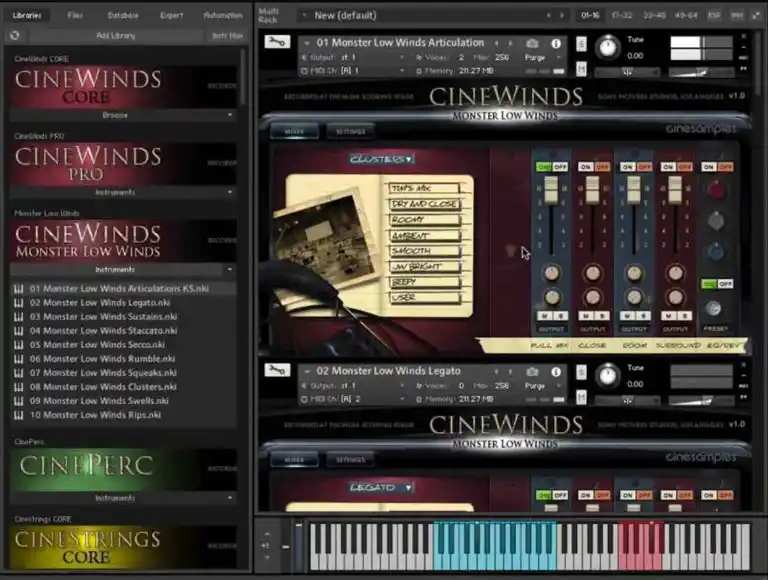Solo the 01 Articulation instrument with S button
The height and width of the screenshot is (580, 768).
coord(581,44)
